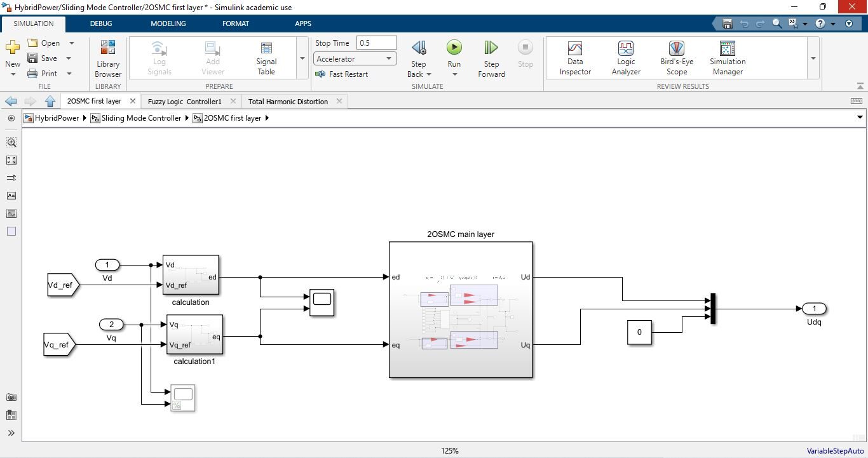Toggle Fast Restart

click(x=342, y=74)
